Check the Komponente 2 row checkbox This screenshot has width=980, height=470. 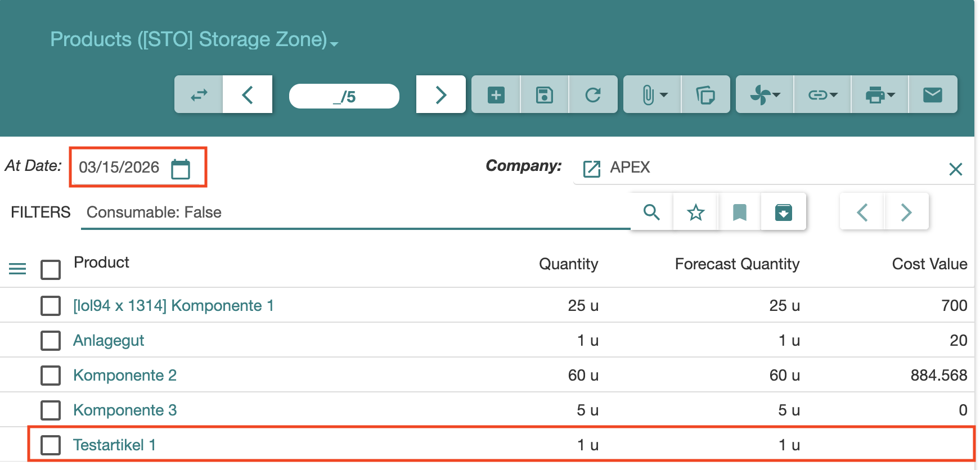pyautogui.click(x=51, y=376)
